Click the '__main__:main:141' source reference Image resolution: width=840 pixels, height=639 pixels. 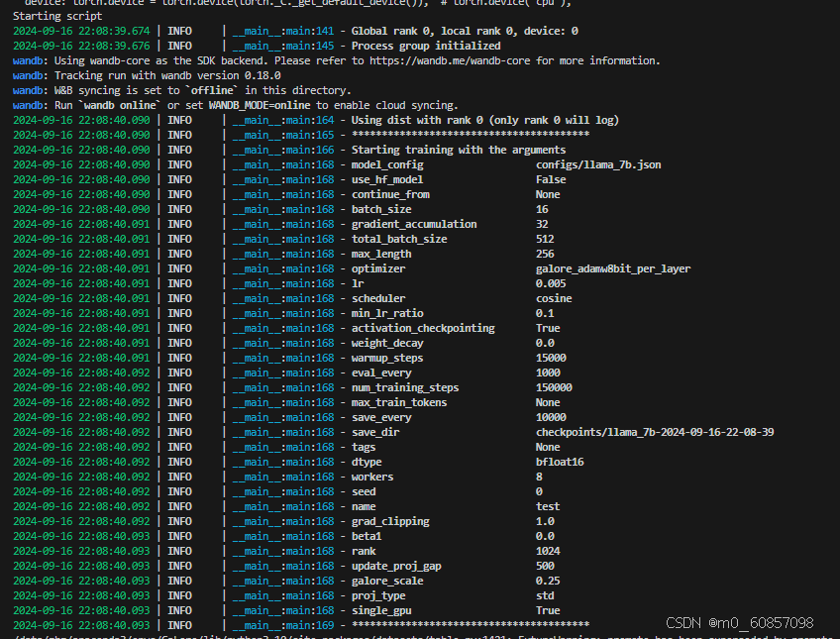click(x=283, y=31)
